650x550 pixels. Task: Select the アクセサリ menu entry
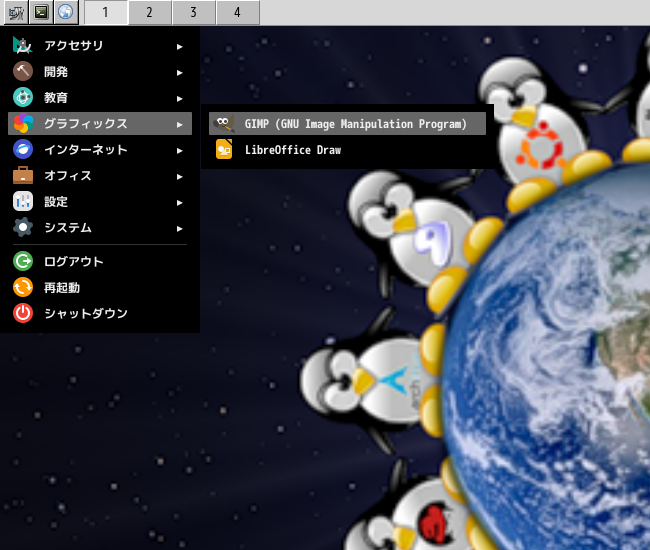[100, 45]
